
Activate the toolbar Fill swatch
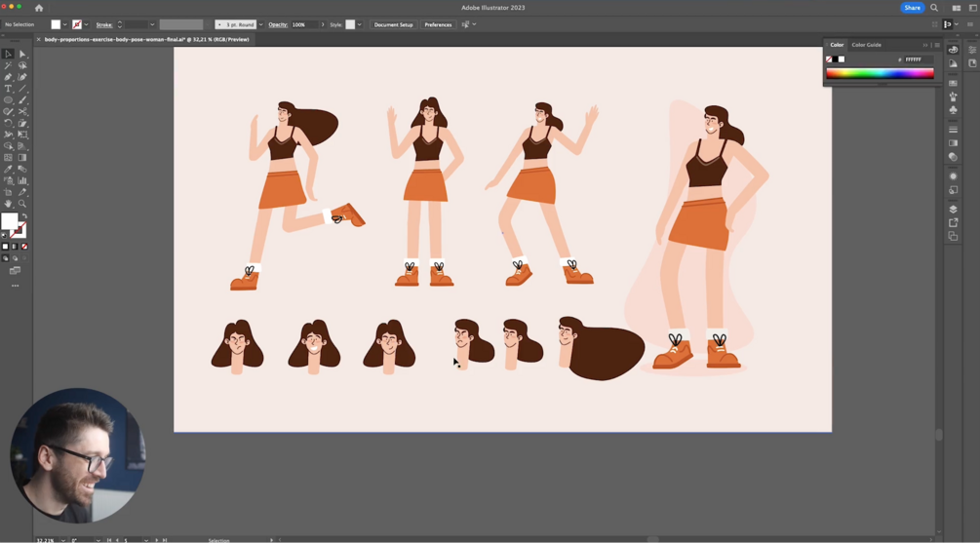click(x=10, y=221)
